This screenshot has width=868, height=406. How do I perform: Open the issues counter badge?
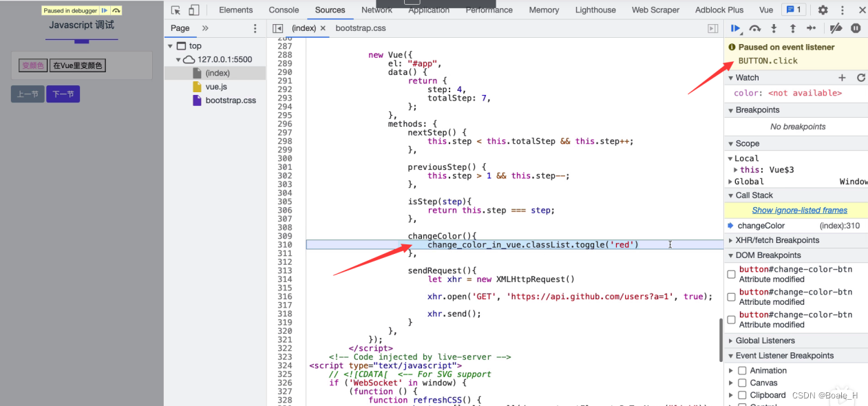794,10
